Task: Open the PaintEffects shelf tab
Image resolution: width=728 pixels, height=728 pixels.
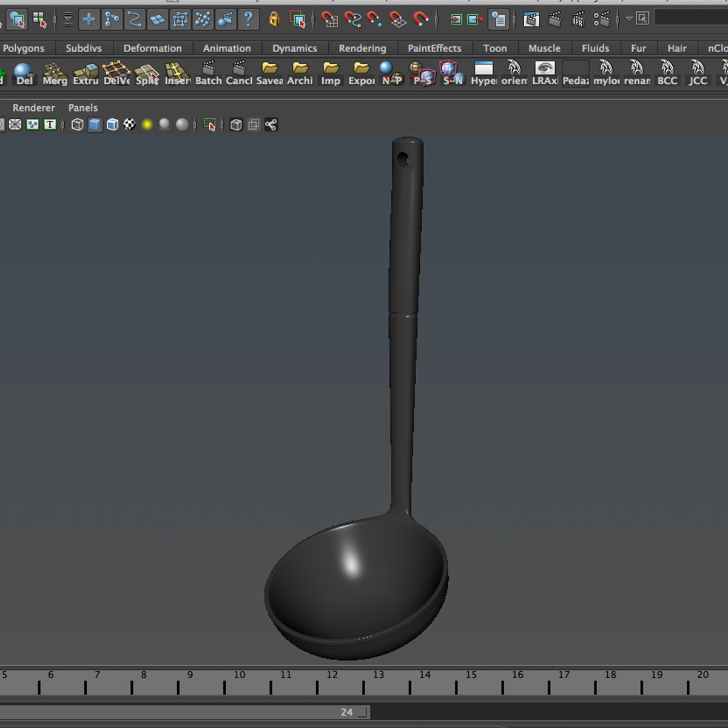Action: coord(434,49)
